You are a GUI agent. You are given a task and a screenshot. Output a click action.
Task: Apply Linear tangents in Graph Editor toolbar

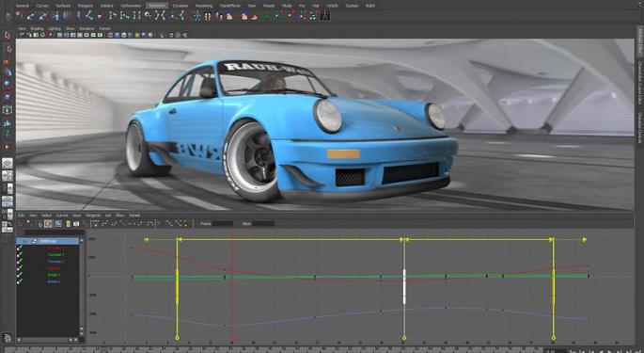pos(122,224)
